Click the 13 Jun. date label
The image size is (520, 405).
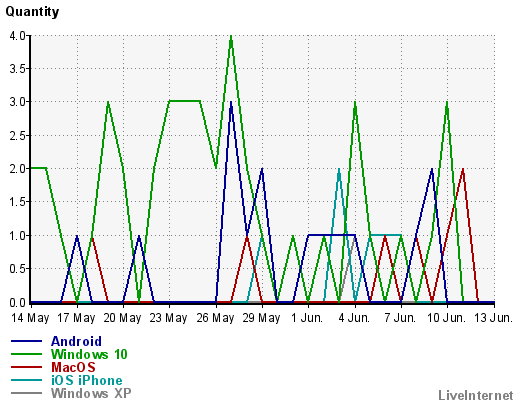tap(493, 318)
